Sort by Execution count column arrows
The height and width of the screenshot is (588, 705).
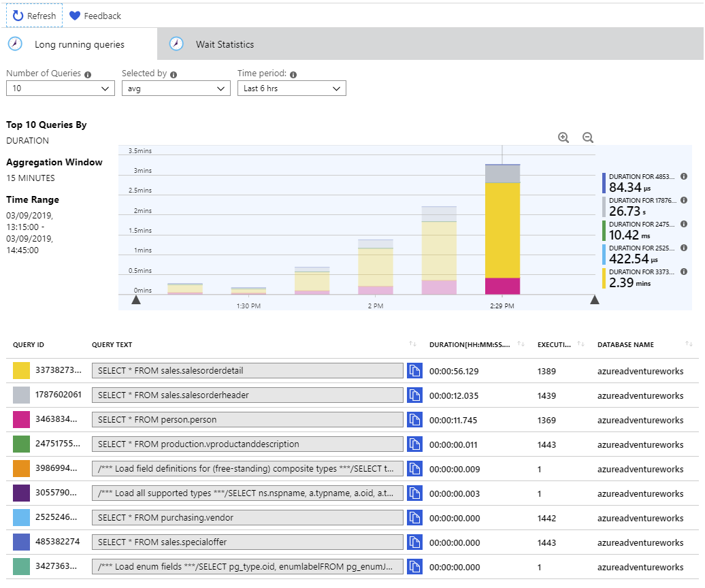click(580, 344)
